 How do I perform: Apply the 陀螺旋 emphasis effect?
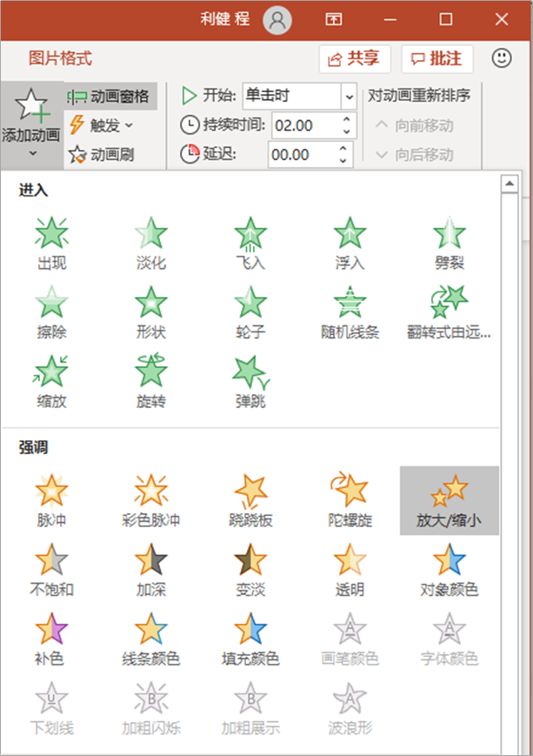click(350, 500)
